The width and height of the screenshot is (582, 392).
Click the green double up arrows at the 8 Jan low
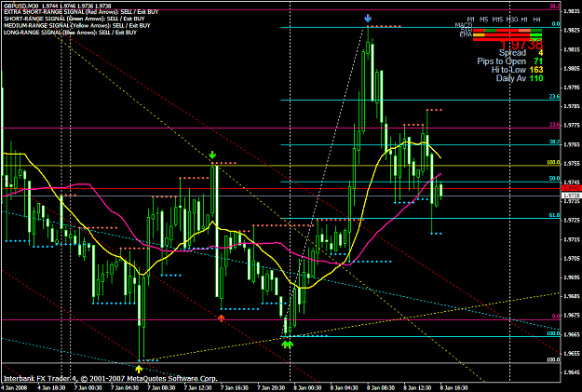tap(288, 345)
